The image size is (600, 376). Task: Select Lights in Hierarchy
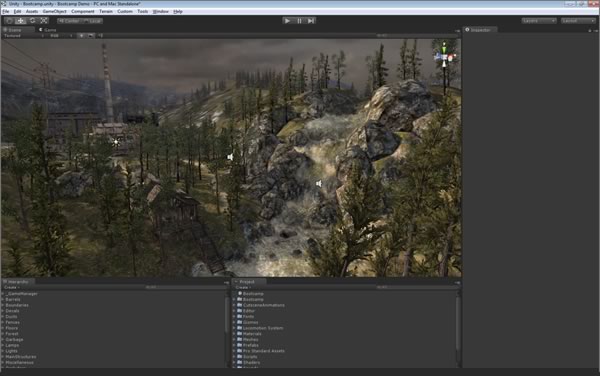pos(11,351)
